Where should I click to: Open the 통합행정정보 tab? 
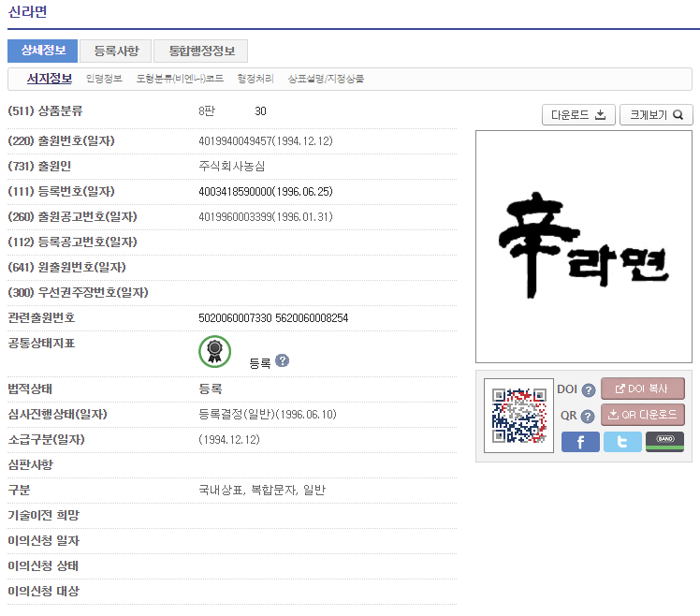coord(201,51)
